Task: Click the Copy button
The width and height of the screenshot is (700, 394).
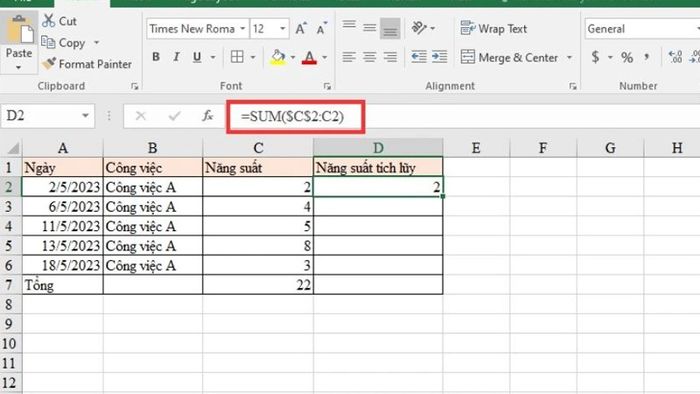Action: click(x=63, y=43)
